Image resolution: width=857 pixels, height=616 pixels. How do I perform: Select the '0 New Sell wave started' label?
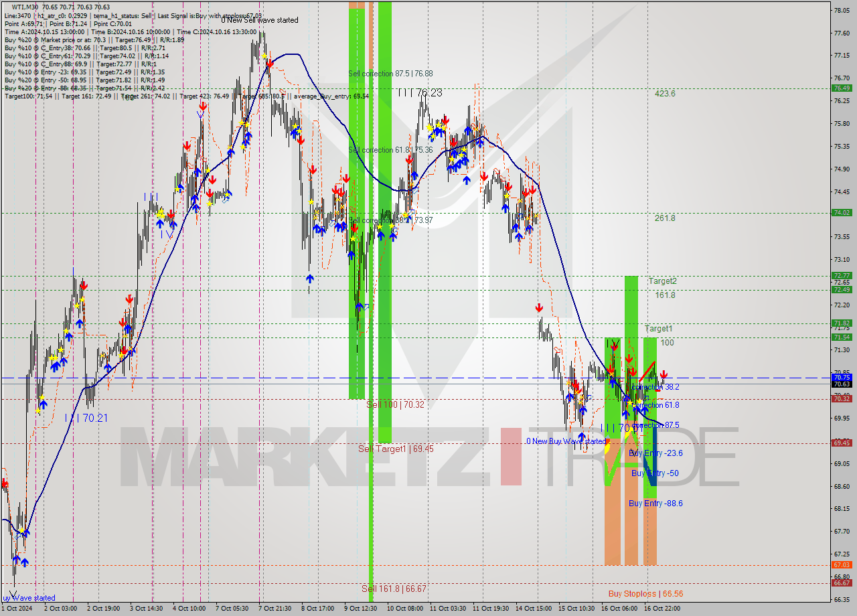pyautogui.click(x=260, y=20)
